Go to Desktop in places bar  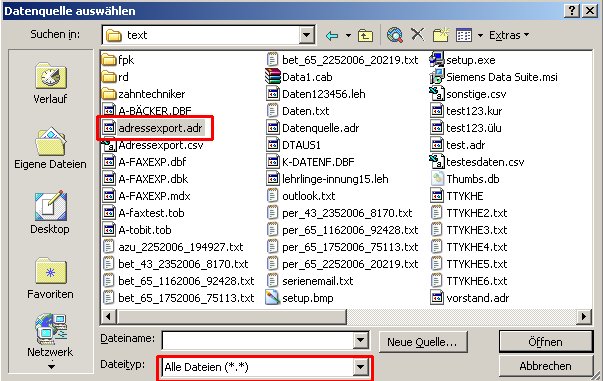point(50,213)
